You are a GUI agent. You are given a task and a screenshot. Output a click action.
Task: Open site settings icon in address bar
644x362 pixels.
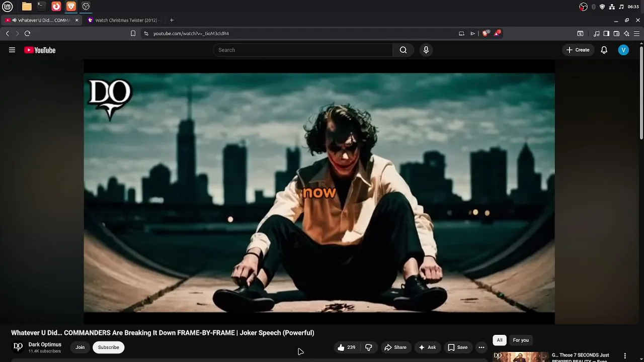click(x=146, y=34)
